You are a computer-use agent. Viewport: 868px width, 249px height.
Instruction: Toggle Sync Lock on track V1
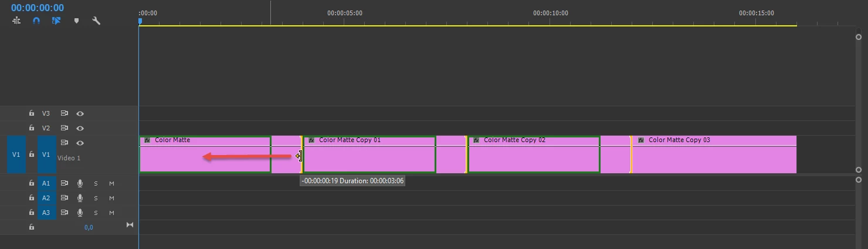point(65,143)
